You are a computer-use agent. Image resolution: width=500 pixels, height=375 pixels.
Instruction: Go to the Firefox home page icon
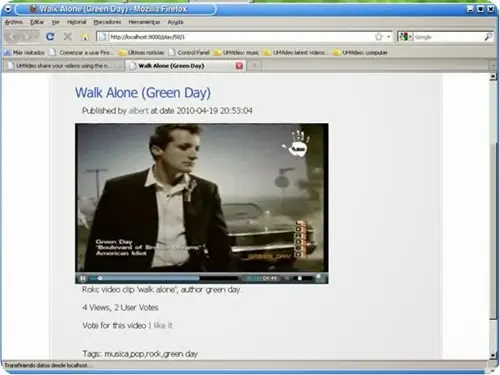point(85,37)
